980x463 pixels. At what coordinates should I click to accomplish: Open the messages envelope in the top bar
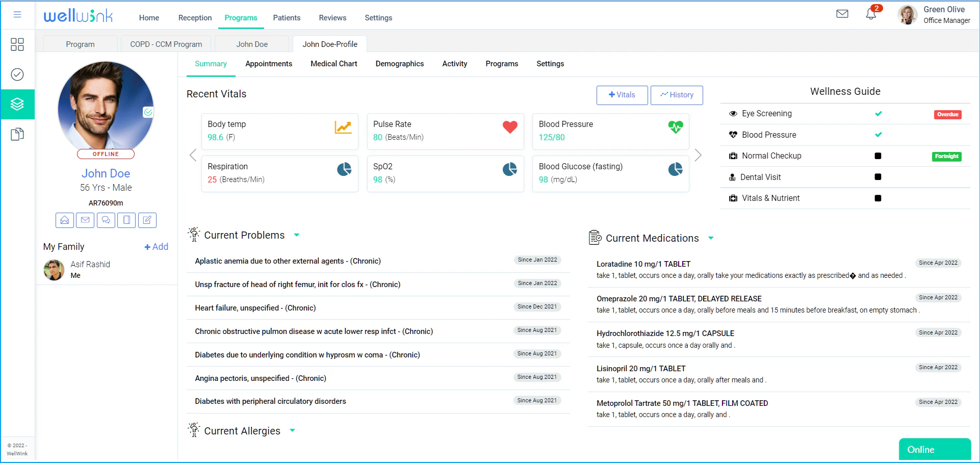842,14
